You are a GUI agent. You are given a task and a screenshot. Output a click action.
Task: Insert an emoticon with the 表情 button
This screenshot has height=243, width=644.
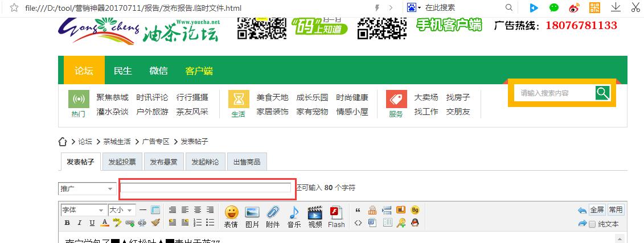[x=231, y=216]
